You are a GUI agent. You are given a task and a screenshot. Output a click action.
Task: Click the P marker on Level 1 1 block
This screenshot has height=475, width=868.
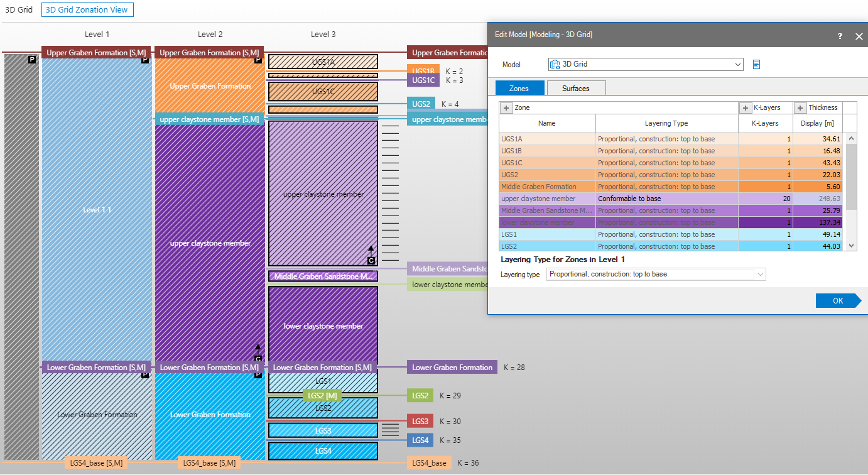pos(145,60)
